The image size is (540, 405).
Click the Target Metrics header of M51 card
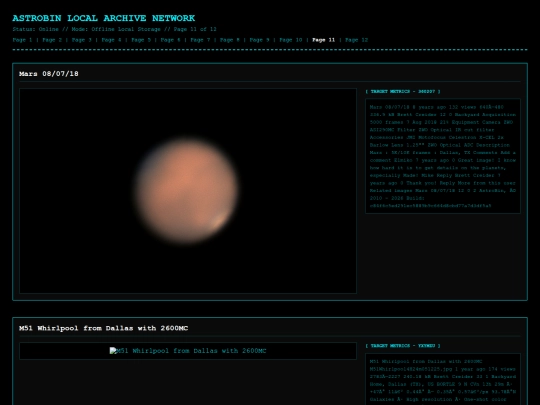coord(403,346)
